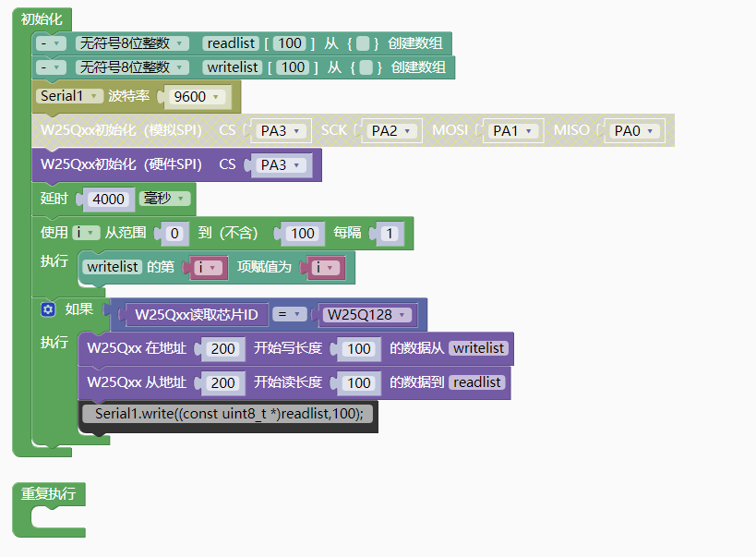756x557 pixels.
Task: Edit the writelist field after 的数据从
Action: pyautogui.click(x=478, y=348)
